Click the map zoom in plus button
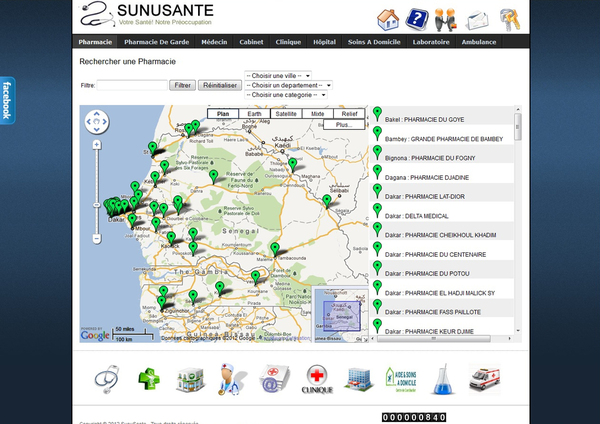Screen dimensions: 600x424 97,145
